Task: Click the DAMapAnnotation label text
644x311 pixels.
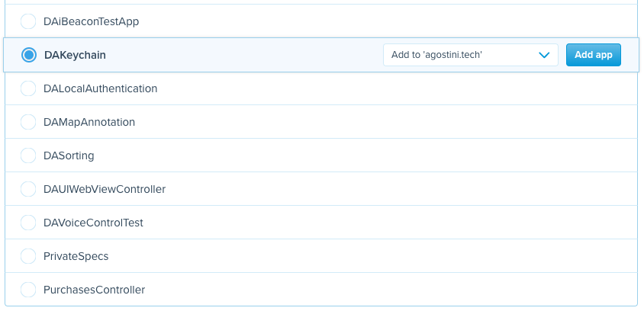Action: [x=89, y=122]
